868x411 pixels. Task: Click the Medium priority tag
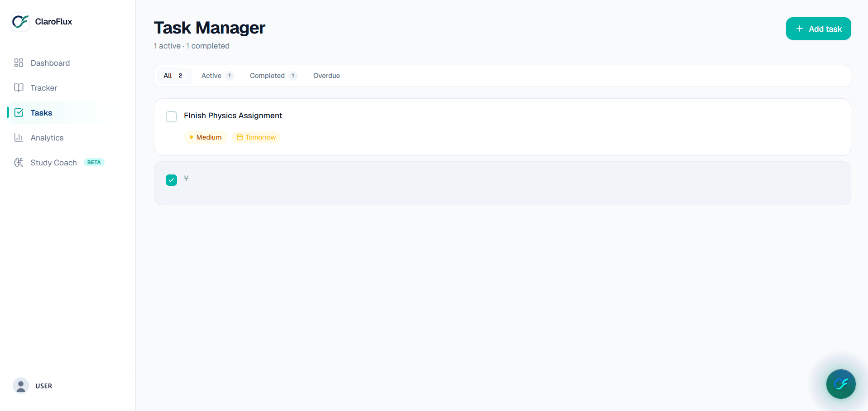tap(205, 137)
